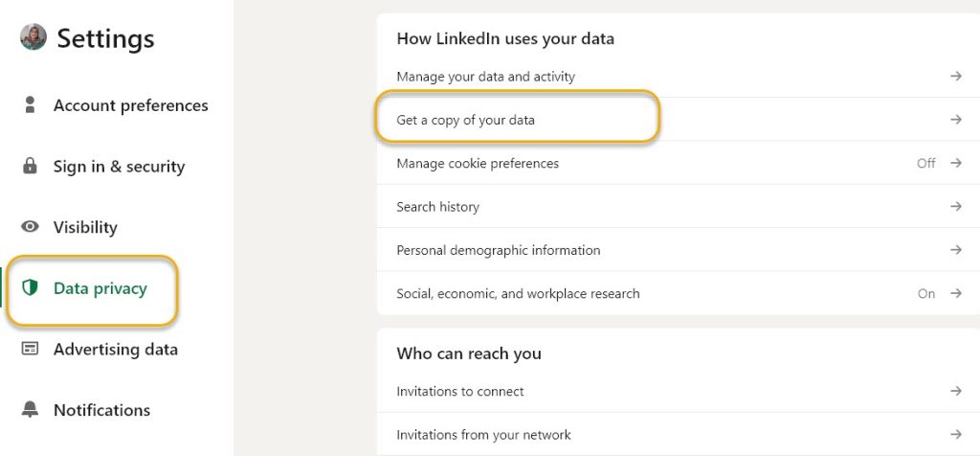This screenshot has height=456, width=980.
Task: Click the profile avatar beside Settings
Action: point(33,37)
